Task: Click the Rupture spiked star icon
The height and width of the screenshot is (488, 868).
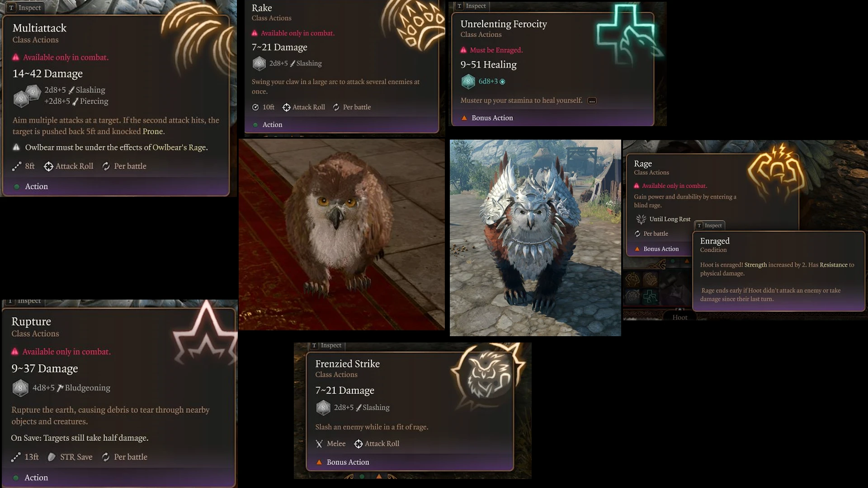Action: tap(206, 333)
